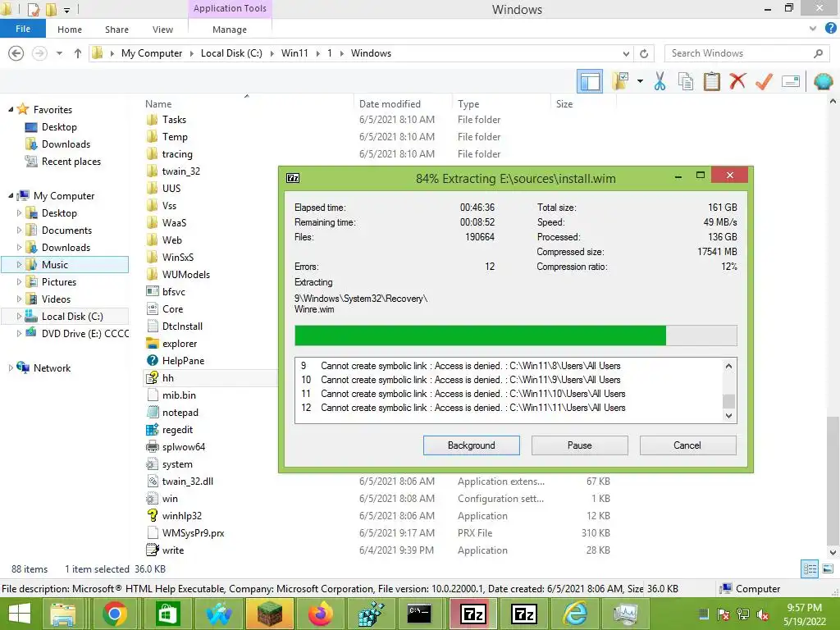Click Win11 in address breadcrumb
The image size is (840, 630).
pos(294,53)
